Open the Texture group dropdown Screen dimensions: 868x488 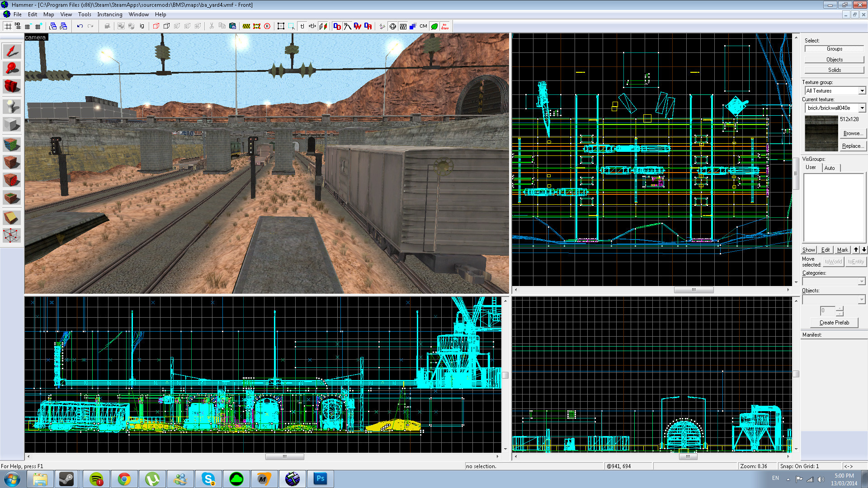pos(862,91)
